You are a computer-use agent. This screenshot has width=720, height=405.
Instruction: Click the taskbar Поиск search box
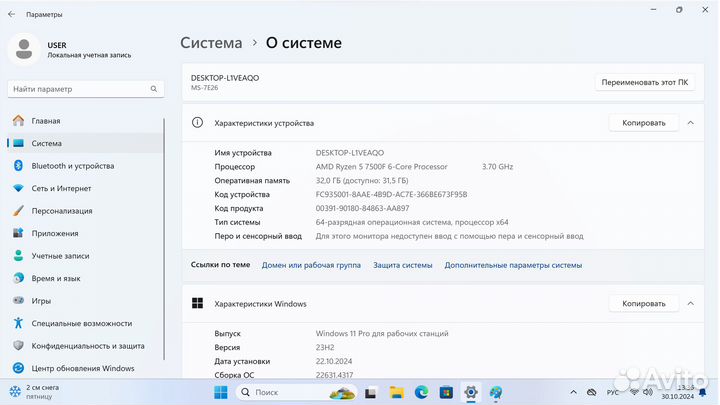coord(297,392)
